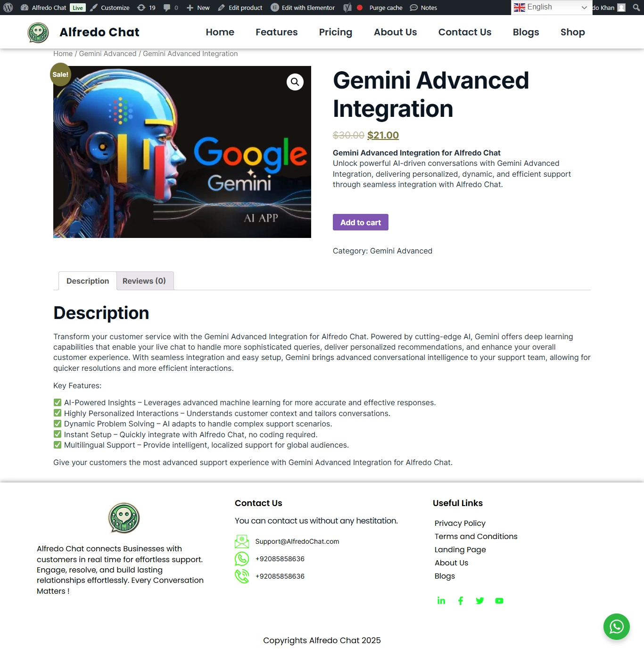The image size is (644, 654).
Task: Go to Home in main navigation
Action: pos(220,32)
